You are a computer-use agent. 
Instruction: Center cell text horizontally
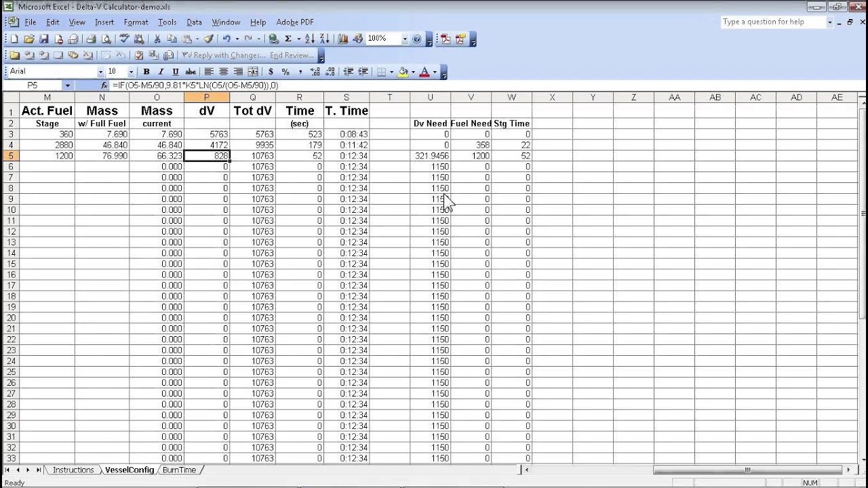pos(223,72)
